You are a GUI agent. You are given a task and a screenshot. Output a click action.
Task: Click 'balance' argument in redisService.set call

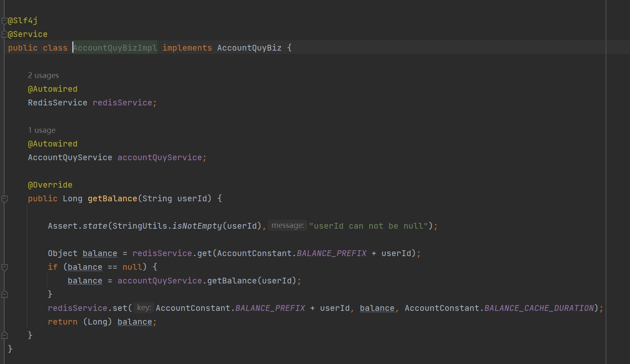(377, 308)
